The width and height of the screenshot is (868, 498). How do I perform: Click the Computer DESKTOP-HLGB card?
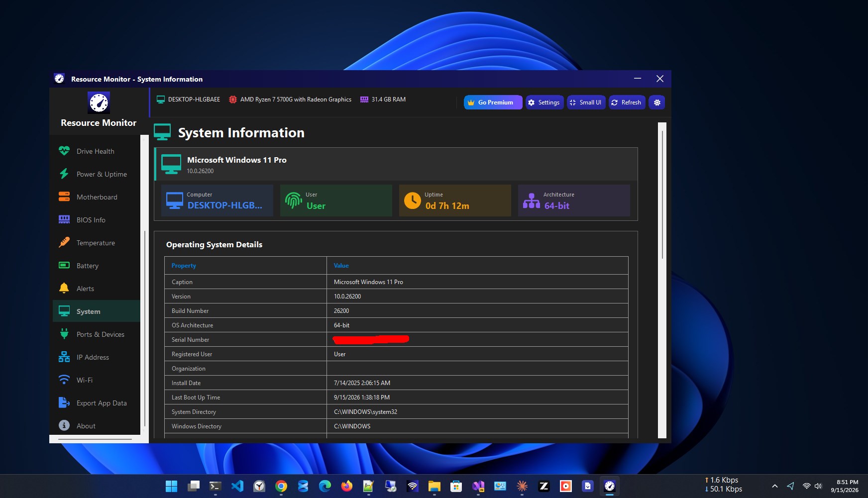[x=217, y=200]
